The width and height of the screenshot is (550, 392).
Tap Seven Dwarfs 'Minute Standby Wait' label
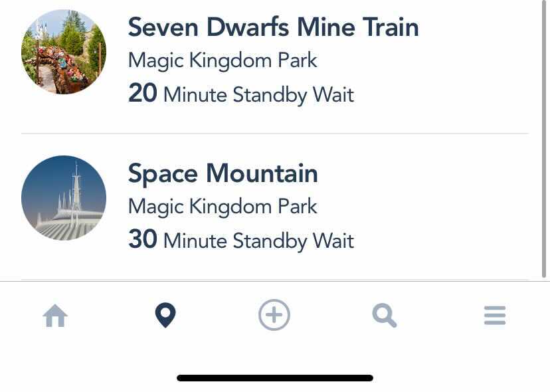tap(258, 95)
